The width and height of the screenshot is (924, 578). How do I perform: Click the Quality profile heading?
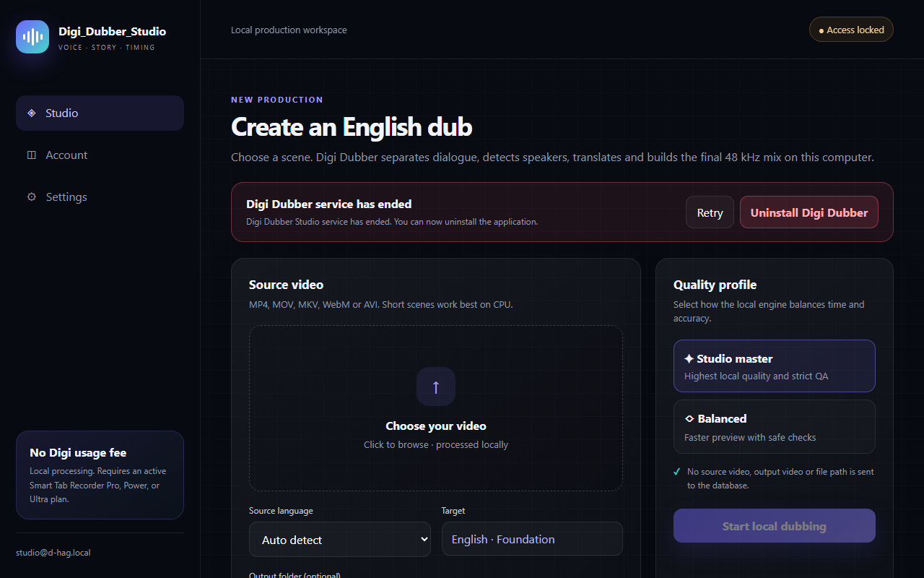[x=715, y=285]
